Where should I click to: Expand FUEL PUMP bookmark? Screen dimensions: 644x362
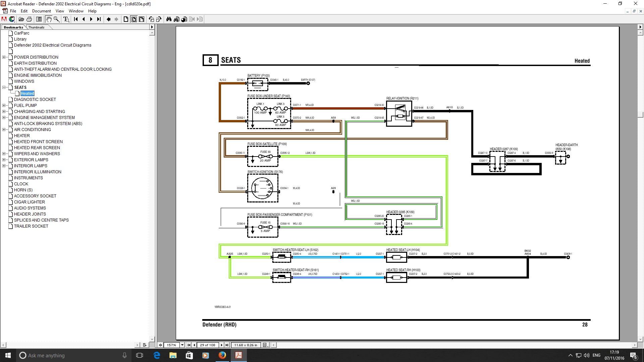tap(4, 106)
